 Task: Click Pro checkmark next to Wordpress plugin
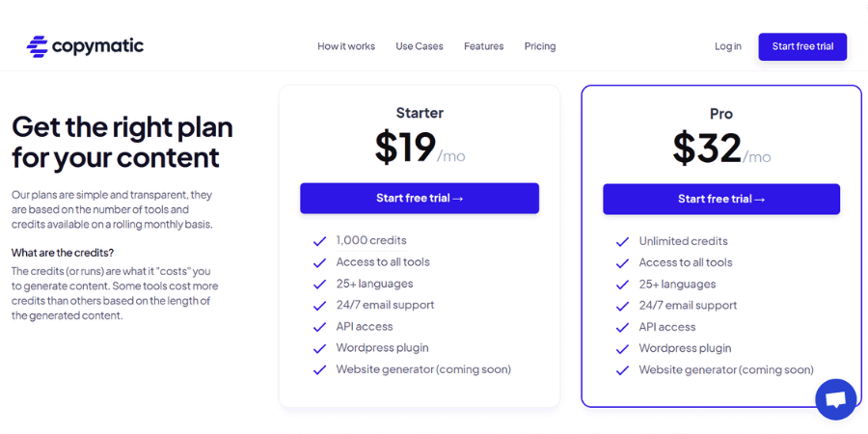pyautogui.click(x=622, y=349)
